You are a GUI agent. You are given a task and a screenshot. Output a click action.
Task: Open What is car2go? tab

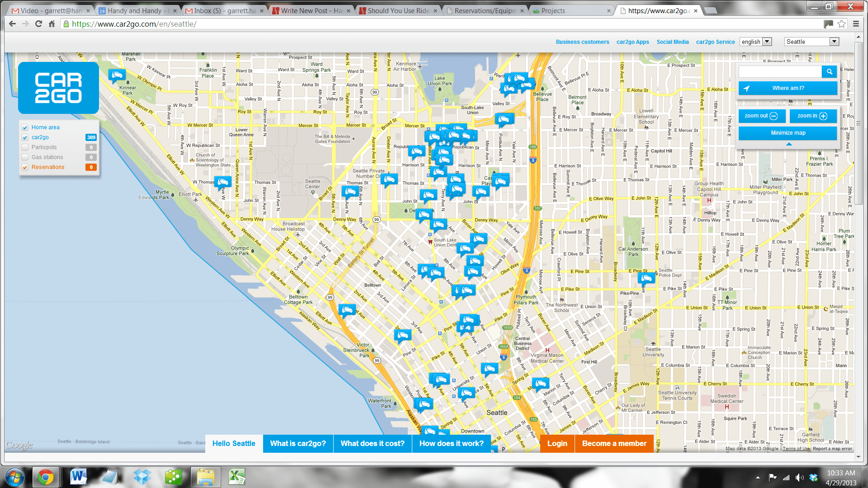[x=298, y=443]
